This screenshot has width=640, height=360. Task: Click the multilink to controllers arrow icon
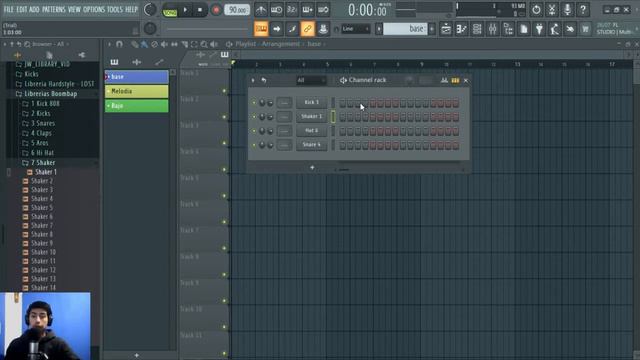point(276,29)
